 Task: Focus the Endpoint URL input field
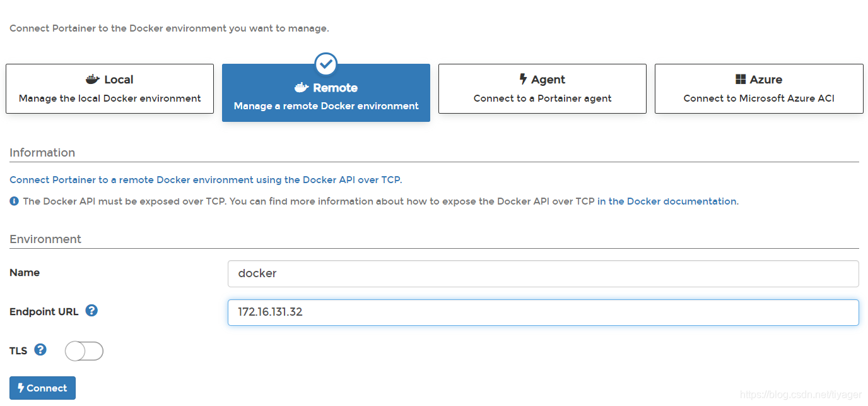click(543, 312)
